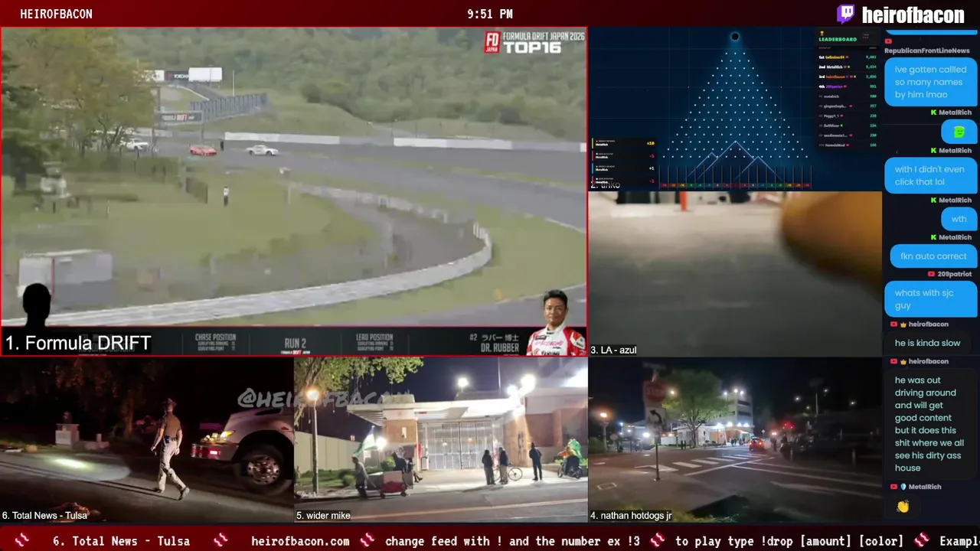Click the YouTube icon beside 209patriot
This screenshot has height=551, width=980.
pos(931,274)
